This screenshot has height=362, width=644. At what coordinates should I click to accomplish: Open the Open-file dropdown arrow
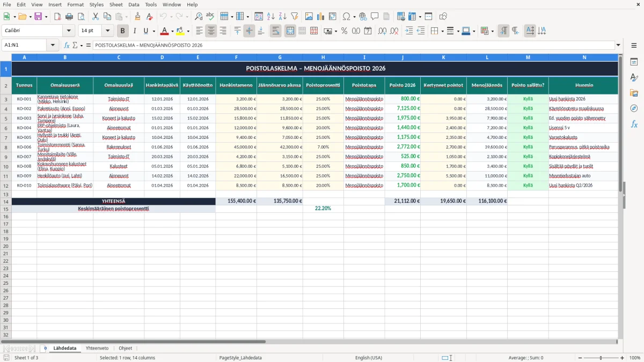coord(31,17)
